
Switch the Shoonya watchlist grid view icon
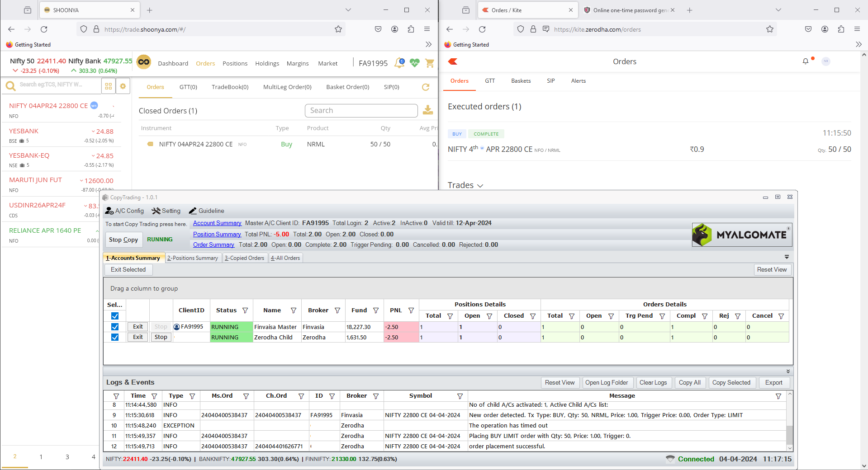click(109, 86)
